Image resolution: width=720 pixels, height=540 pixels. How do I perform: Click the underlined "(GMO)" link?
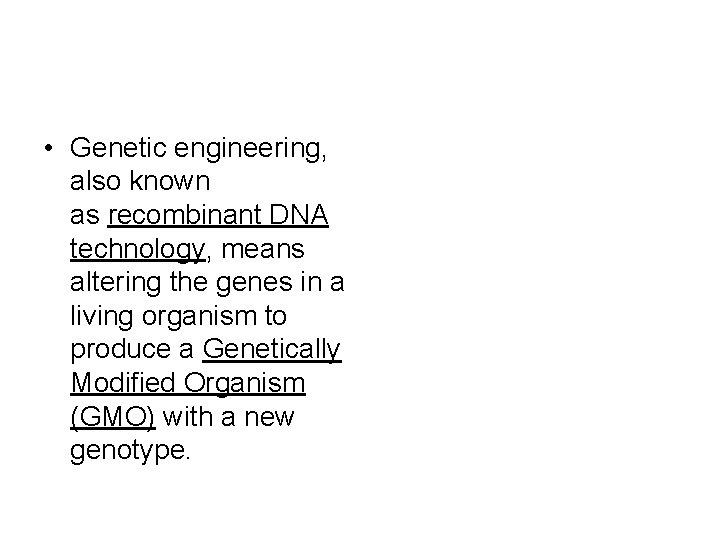(112, 417)
